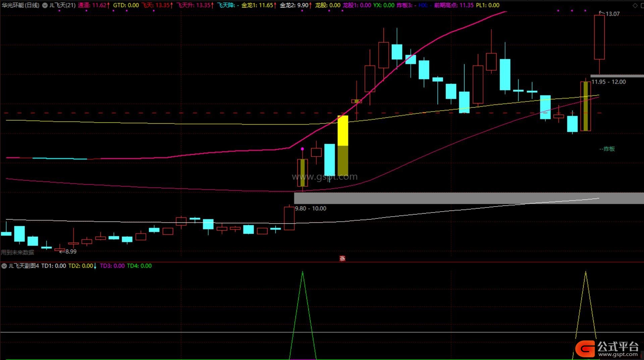Click the 龙股1: 0.00 value
The image size is (644, 360).
click(x=357, y=5)
